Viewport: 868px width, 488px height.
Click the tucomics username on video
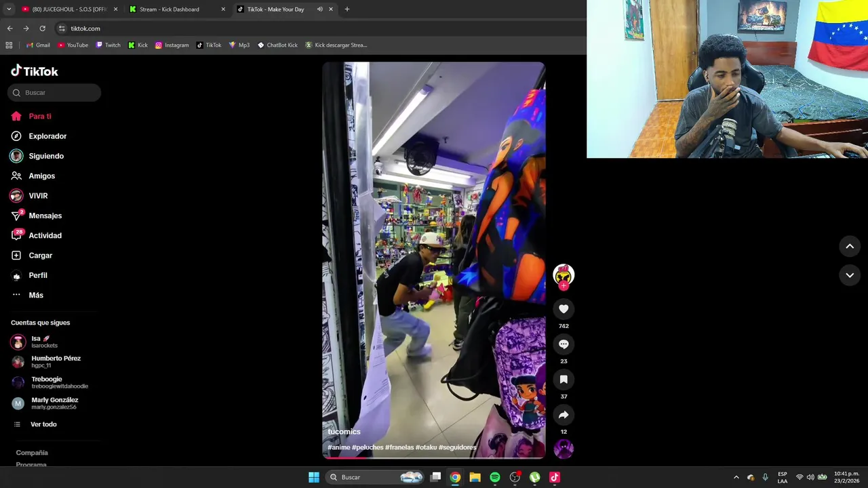click(344, 432)
